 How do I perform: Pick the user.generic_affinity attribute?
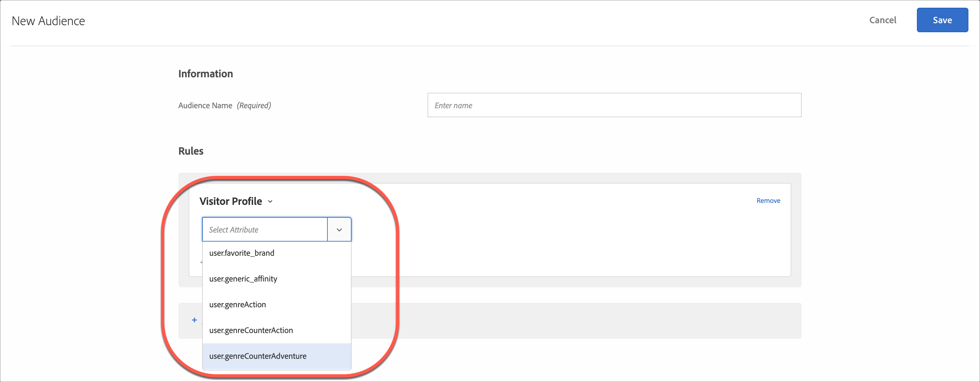pos(243,279)
